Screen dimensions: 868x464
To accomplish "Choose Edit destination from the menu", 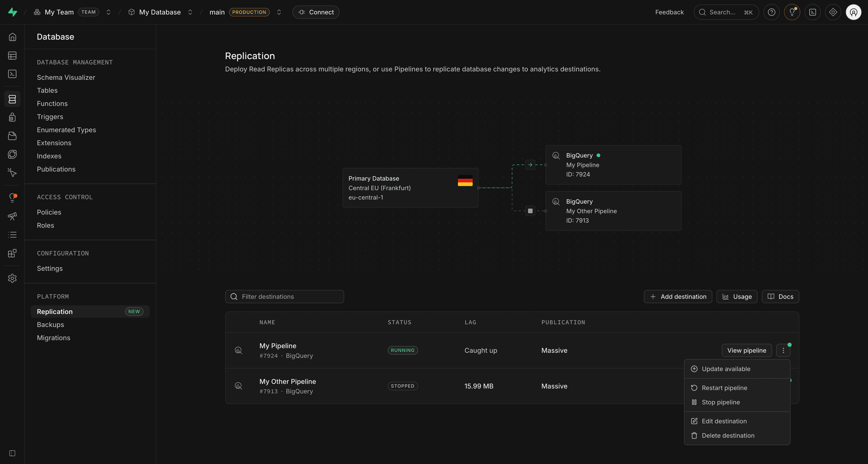I will pos(737,421).
